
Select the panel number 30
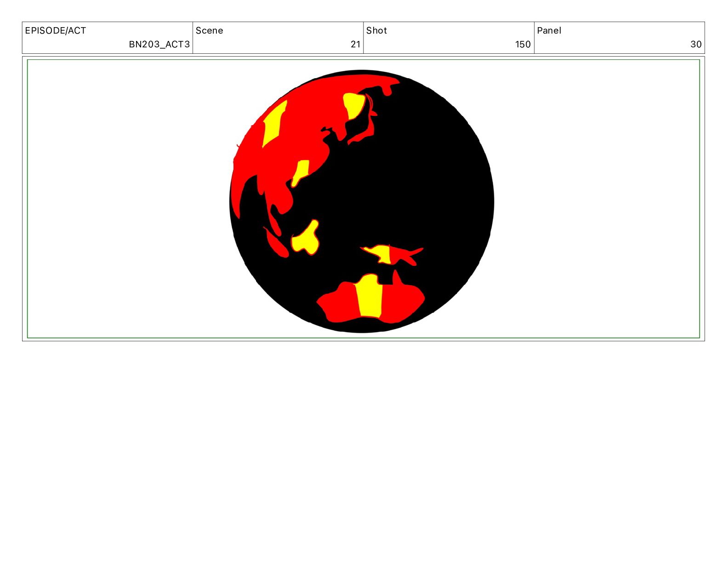[x=696, y=45]
